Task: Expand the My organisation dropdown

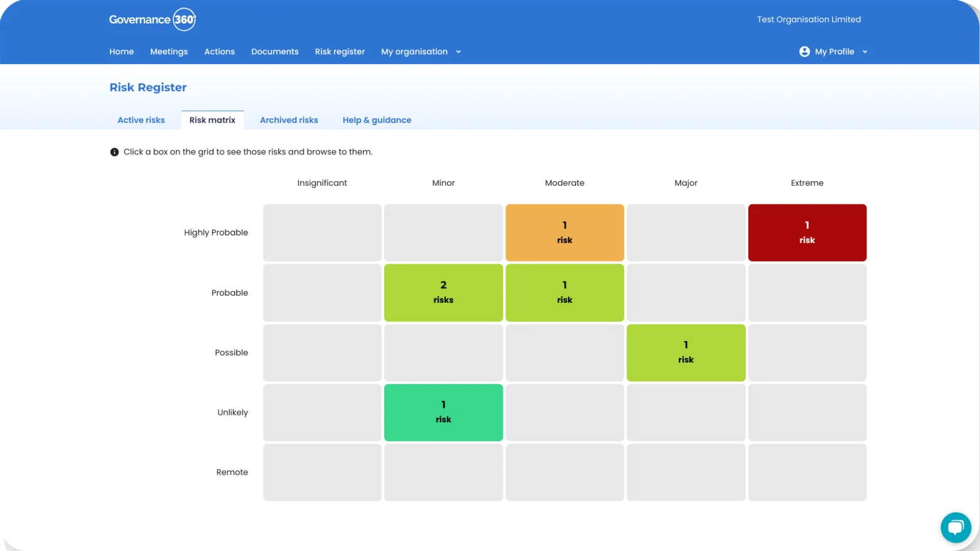Action: 420,52
